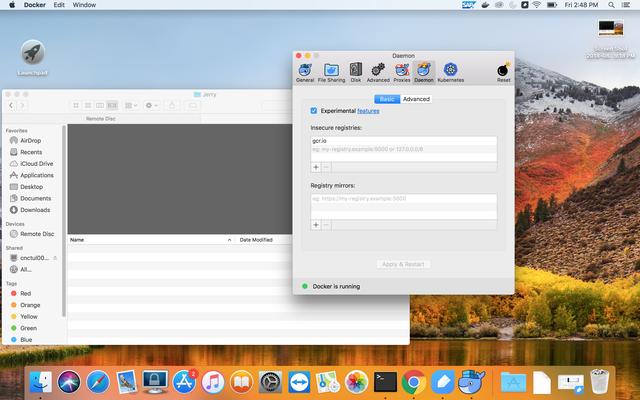Open the File Sharing pane in Docker
Image resolution: width=640 pixels, height=400 pixels.
coord(331,73)
